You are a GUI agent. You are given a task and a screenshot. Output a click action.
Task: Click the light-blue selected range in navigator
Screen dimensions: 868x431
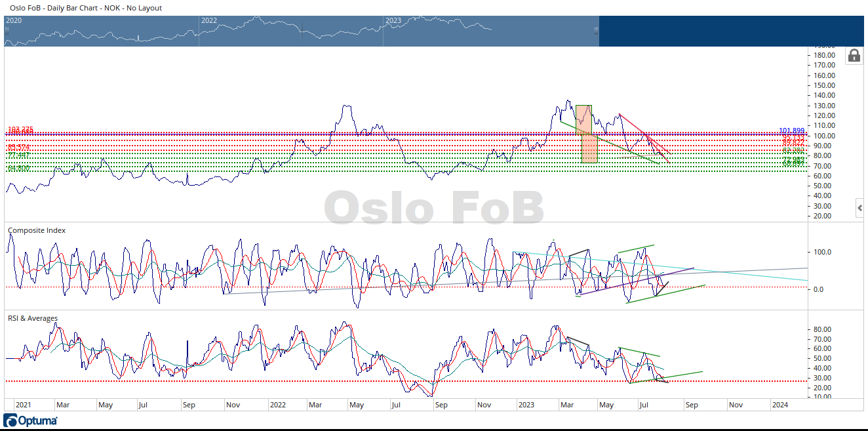302,31
